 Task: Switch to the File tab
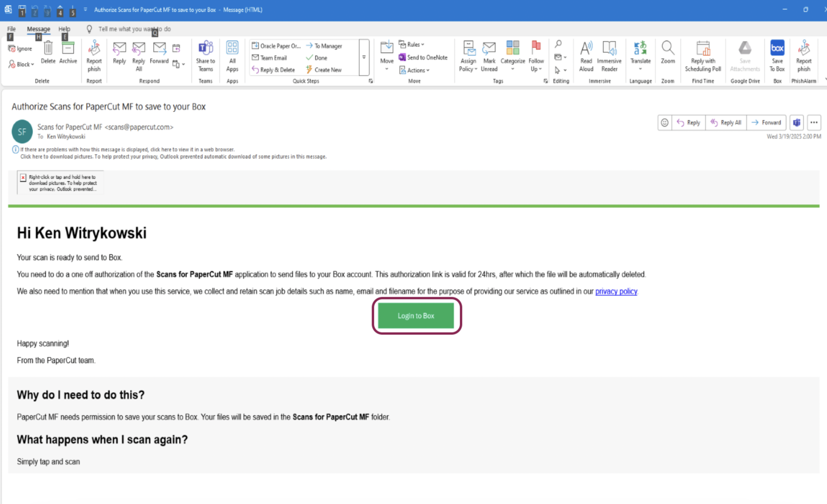(11, 28)
